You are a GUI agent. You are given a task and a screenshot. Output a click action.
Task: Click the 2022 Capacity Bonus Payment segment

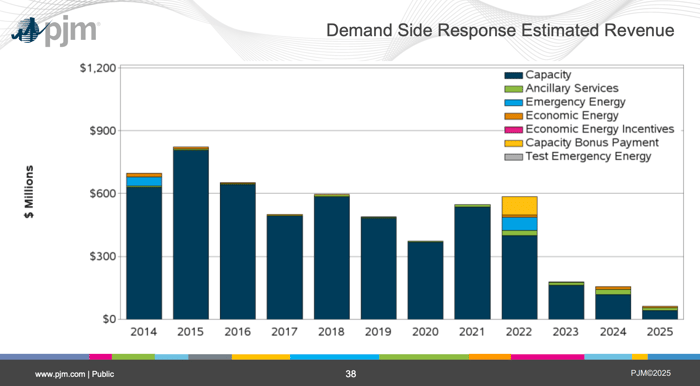coord(520,206)
